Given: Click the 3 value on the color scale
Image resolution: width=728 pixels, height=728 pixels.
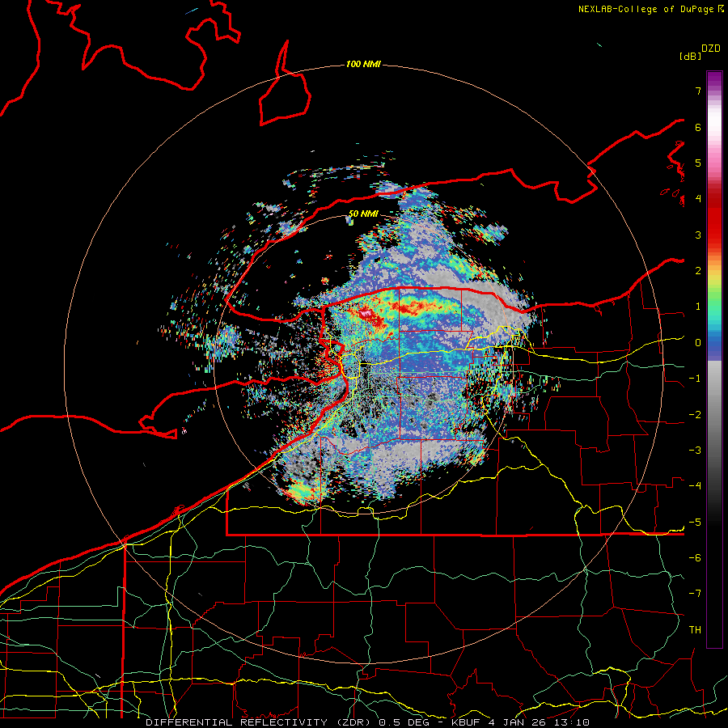Looking at the screenshot, I should coord(698,235).
